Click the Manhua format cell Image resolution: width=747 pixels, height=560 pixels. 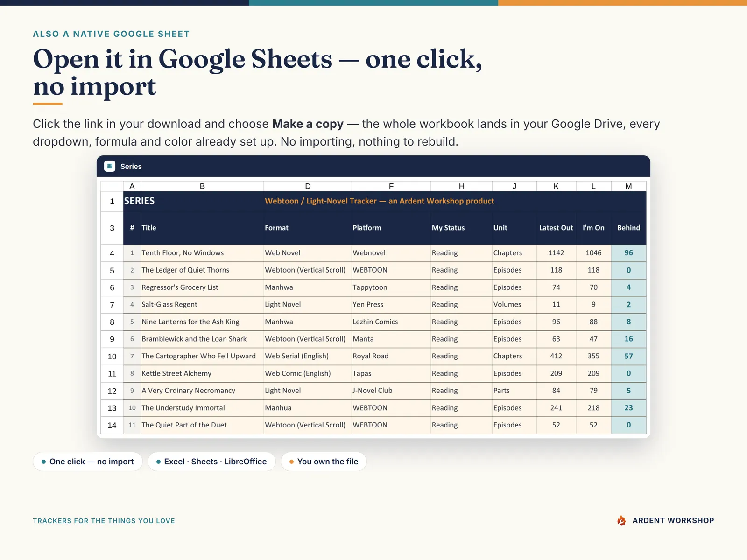308,408
